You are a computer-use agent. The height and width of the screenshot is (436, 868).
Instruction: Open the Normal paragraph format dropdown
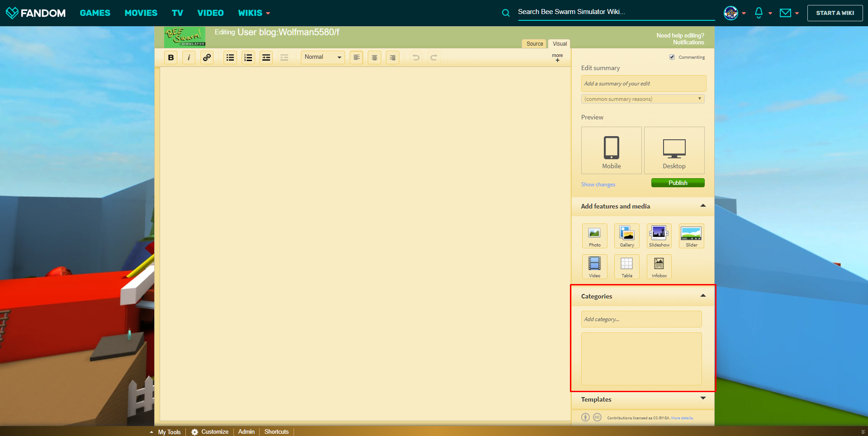coord(323,57)
